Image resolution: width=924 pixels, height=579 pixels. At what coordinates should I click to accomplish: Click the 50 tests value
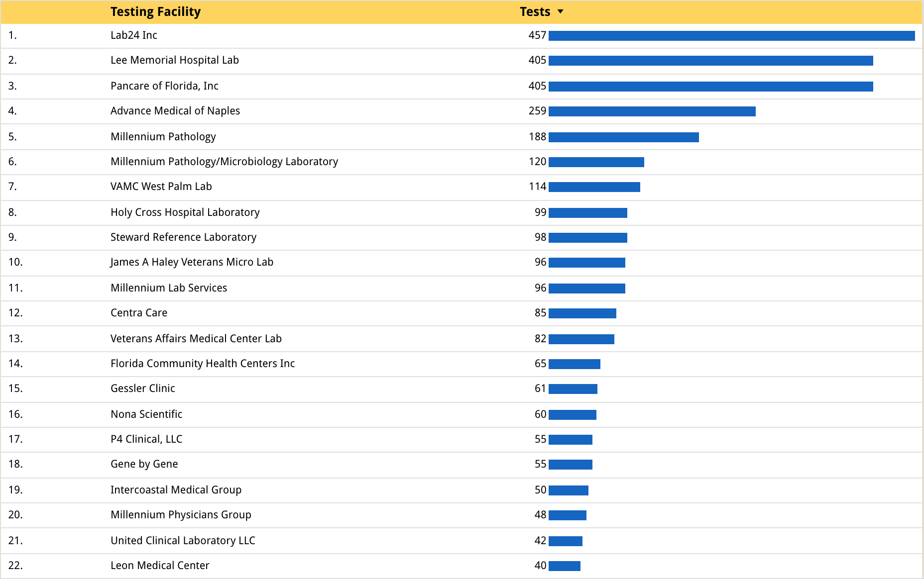541,490
